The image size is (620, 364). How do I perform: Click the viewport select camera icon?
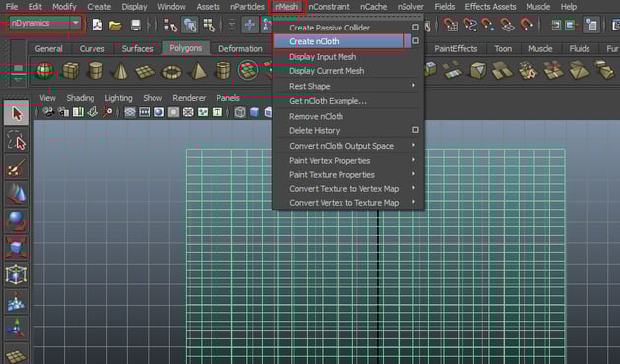[x=49, y=112]
